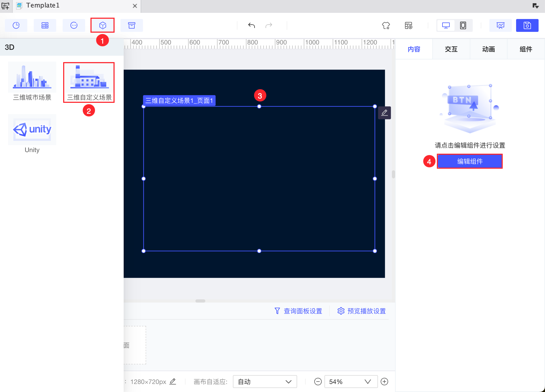Viewport: 545px width, 392px height.
Task: Click the theme shirt icon
Action: (x=386, y=25)
